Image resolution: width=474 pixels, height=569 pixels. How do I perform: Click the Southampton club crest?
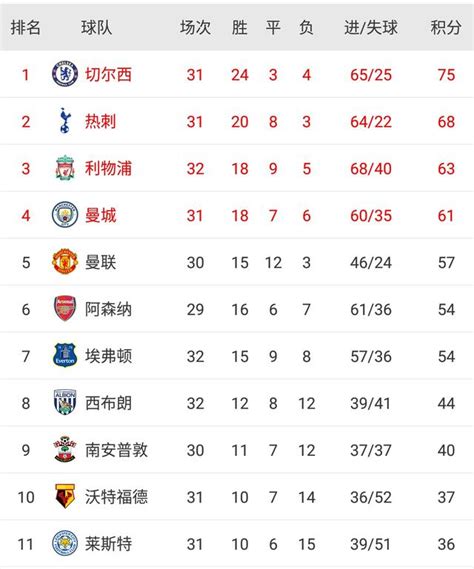pos(65,449)
